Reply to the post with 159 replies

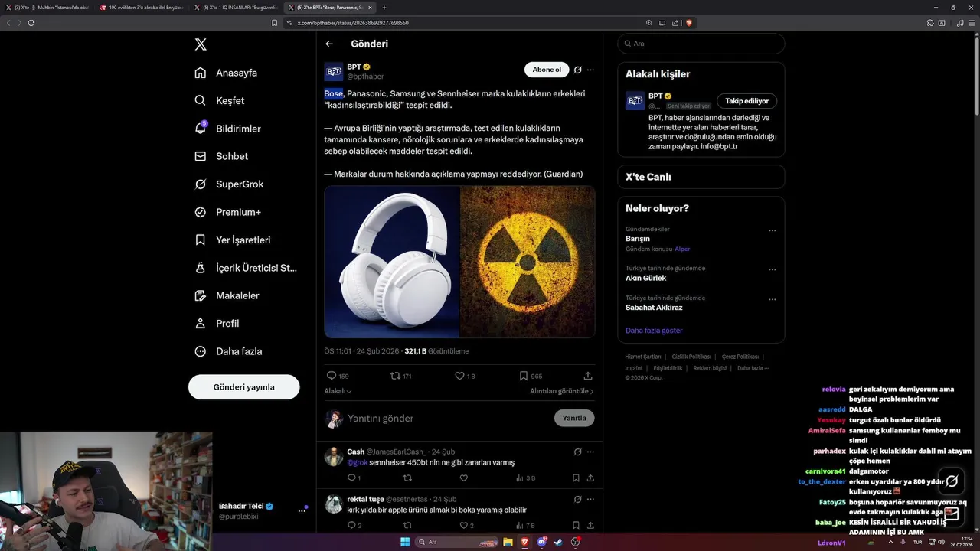coord(338,376)
